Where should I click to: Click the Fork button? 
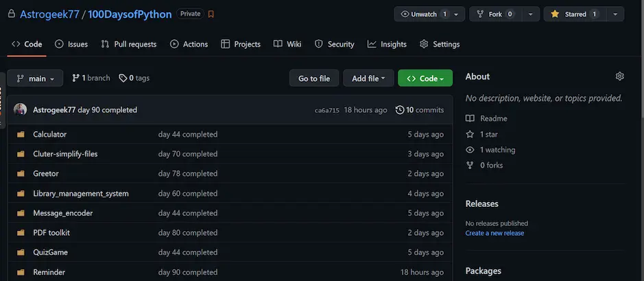click(x=495, y=14)
